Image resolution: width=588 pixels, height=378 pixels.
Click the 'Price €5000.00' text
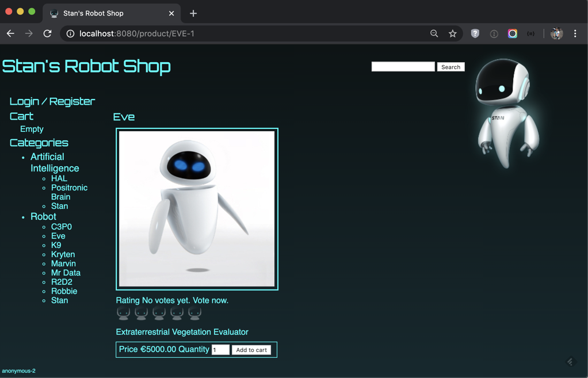coord(147,349)
